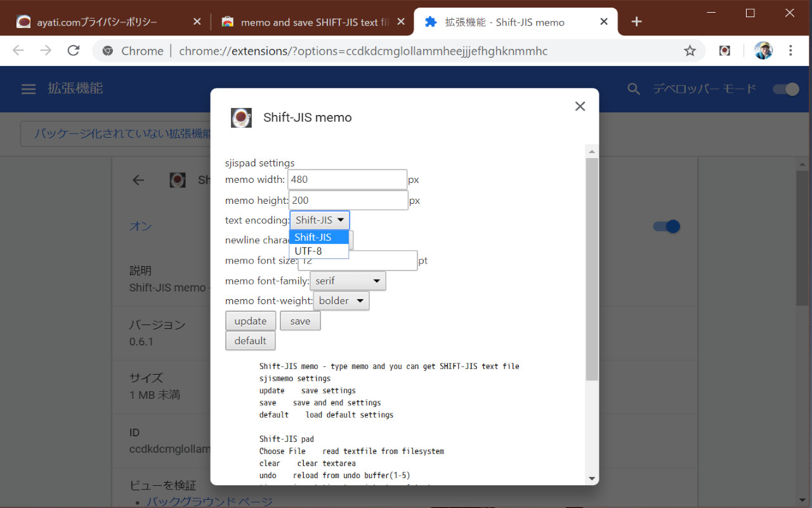This screenshot has height=508, width=812.
Task: Click back arrow on extension details page
Action: pos(138,180)
